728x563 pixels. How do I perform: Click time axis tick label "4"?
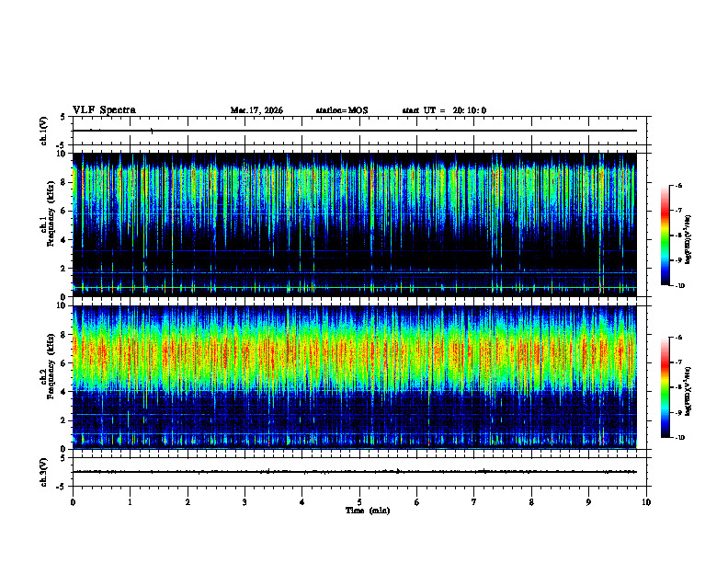(x=301, y=502)
